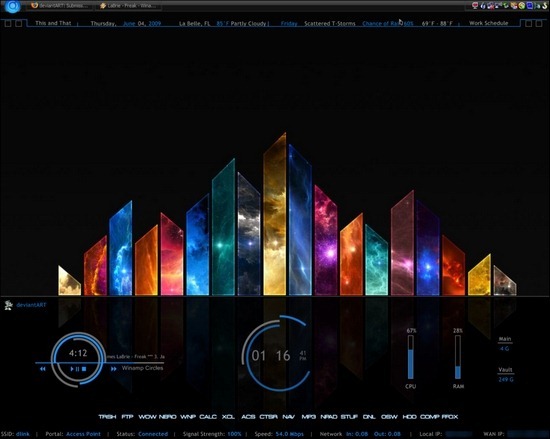Skip to next Winamp track
Image resolution: width=550 pixels, height=439 pixels.
[114, 369]
